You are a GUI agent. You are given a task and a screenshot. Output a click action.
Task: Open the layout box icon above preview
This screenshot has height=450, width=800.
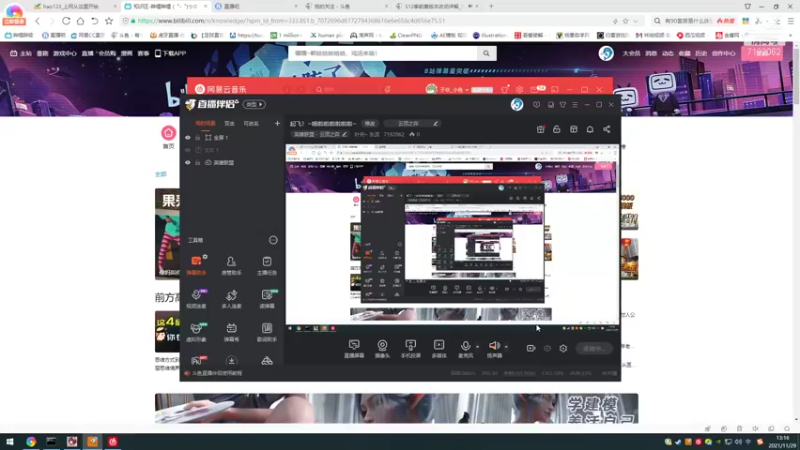coord(573,130)
